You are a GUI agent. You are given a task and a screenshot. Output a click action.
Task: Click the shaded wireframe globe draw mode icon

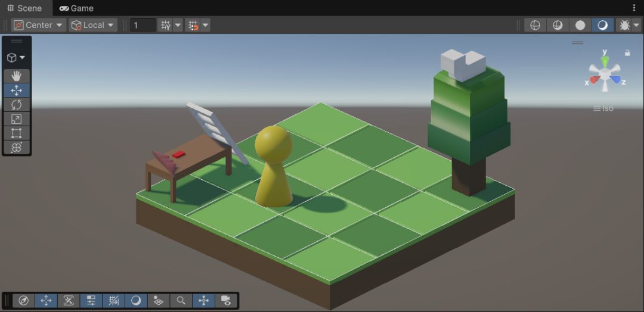[558, 25]
